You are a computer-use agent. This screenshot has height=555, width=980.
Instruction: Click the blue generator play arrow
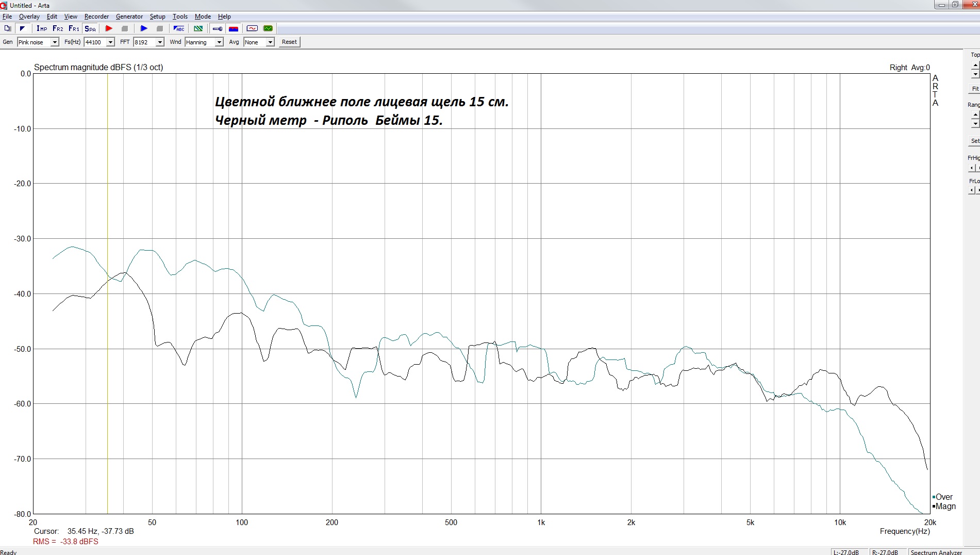pos(144,28)
